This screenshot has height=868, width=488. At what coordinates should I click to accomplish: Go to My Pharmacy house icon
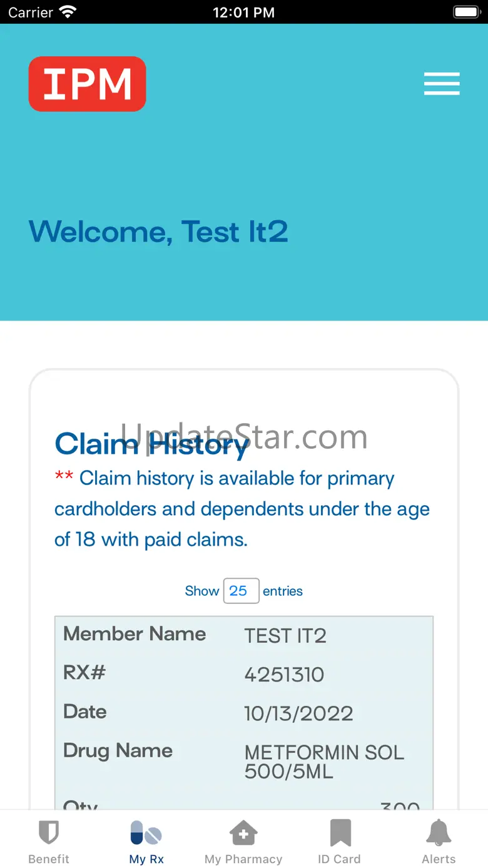(243, 834)
